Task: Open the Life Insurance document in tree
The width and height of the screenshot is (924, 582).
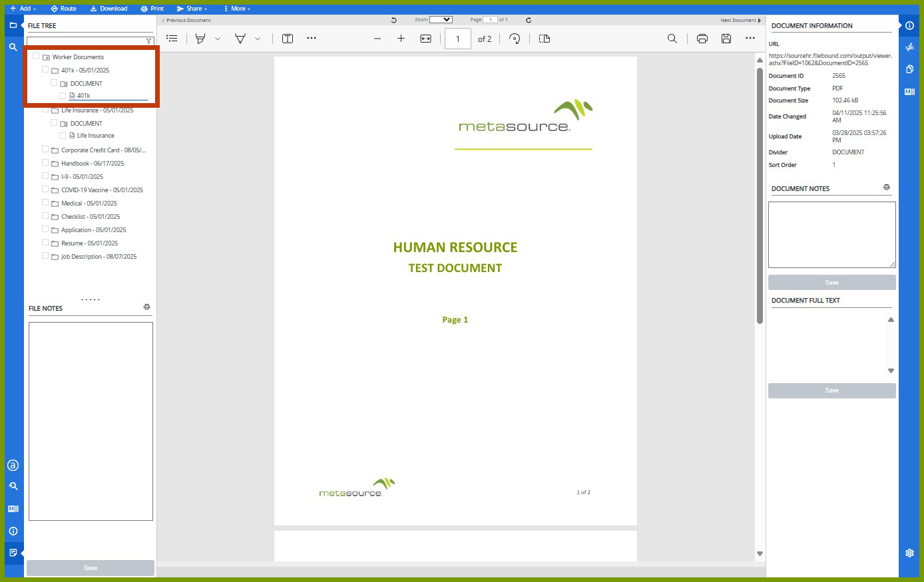Action: click(96, 136)
